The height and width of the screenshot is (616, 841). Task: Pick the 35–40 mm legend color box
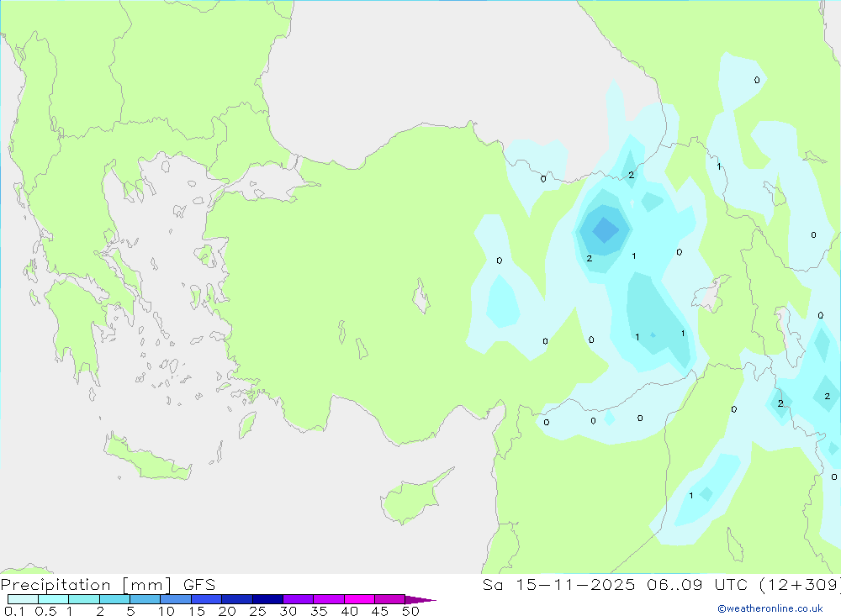point(329,599)
